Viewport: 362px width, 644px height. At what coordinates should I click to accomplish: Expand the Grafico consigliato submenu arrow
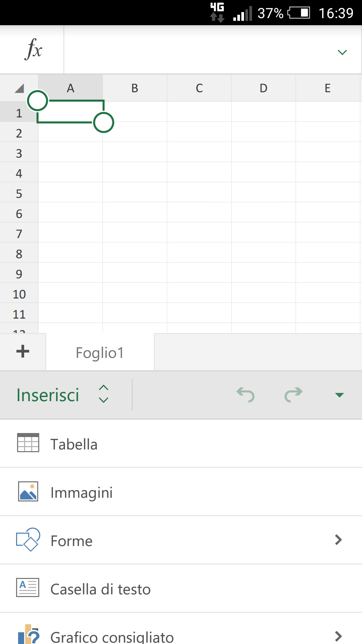coord(339,636)
